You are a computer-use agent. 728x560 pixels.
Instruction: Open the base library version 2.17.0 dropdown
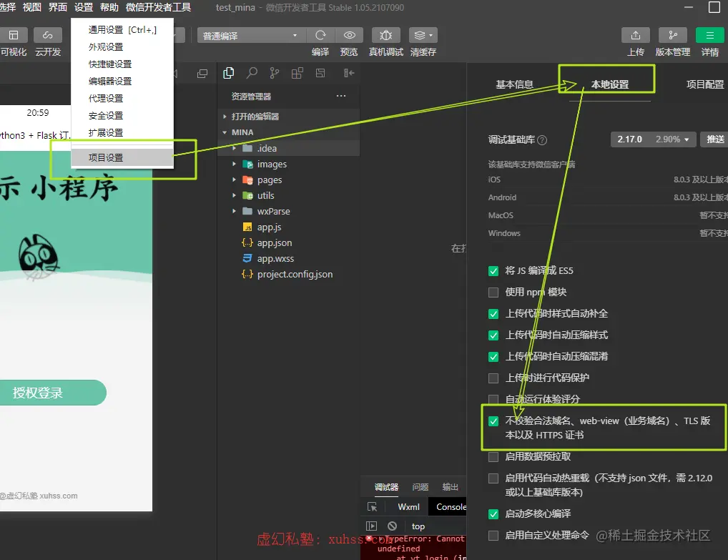click(653, 139)
